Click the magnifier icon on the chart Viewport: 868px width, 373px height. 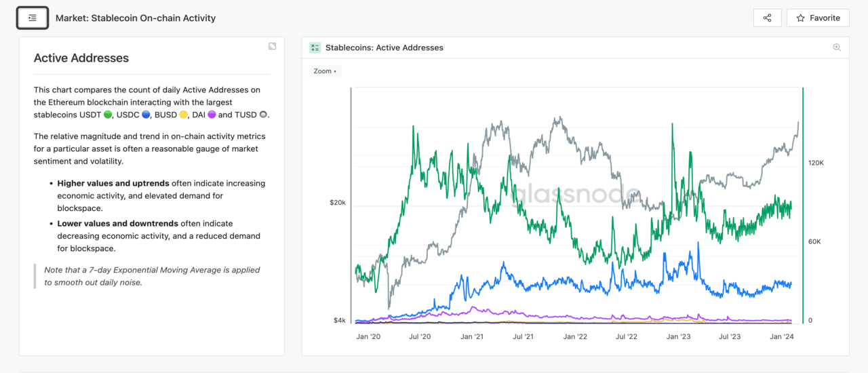click(x=837, y=47)
